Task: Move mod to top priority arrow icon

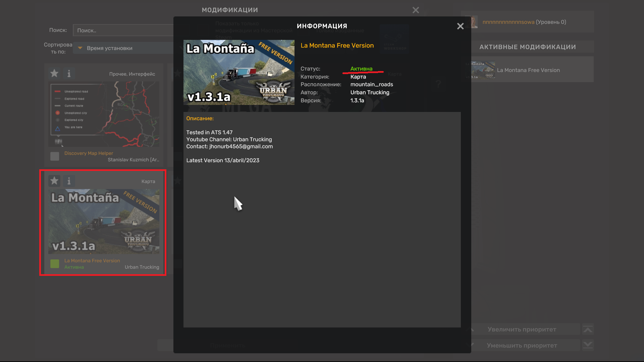Action: (x=588, y=329)
